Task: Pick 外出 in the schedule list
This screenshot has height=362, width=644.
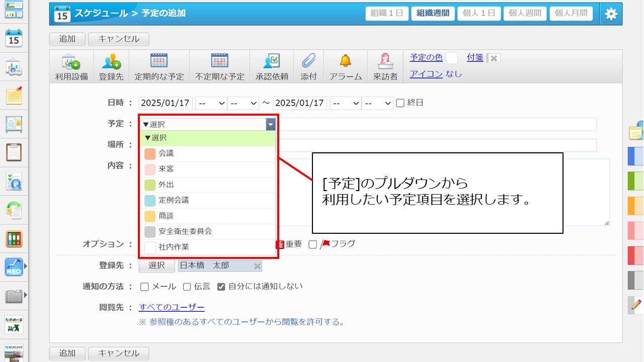Action: pyautogui.click(x=166, y=185)
